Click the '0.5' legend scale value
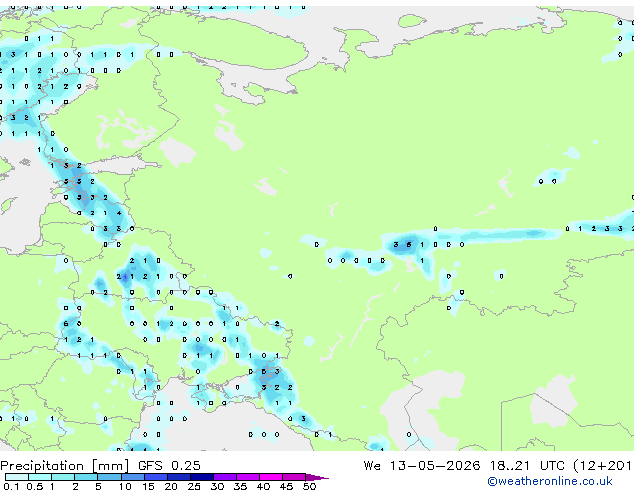634x490 pixels. point(35,486)
